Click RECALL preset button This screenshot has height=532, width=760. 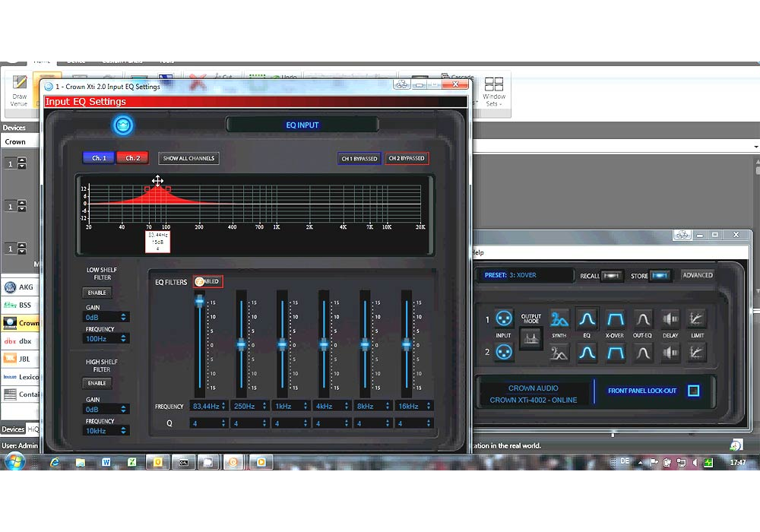coord(612,276)
